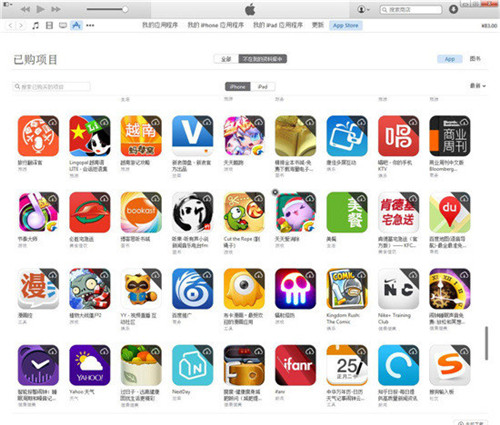Open the Movies library icon
This screenshot has height=425, width=500.
(x=49, y=25)
